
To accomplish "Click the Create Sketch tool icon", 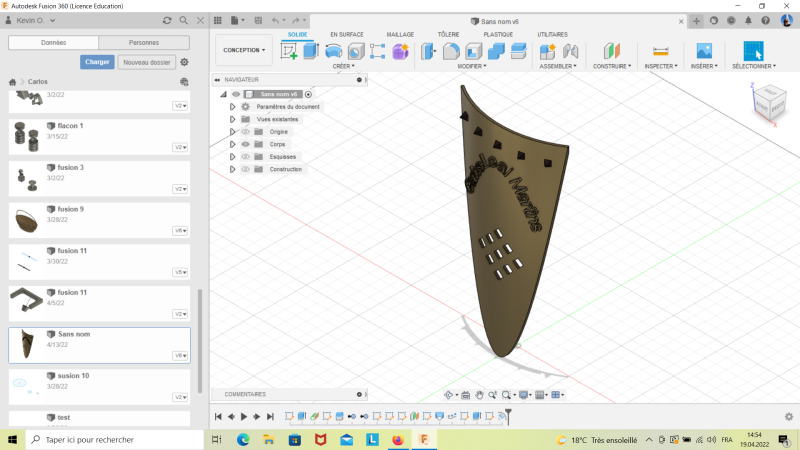I will point(289,51).
